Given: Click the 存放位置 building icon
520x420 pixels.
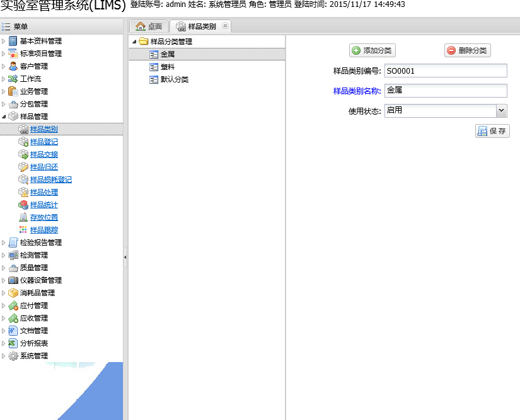Looking at the screenshot, I should pyautogui.click(x=23, y=217).
